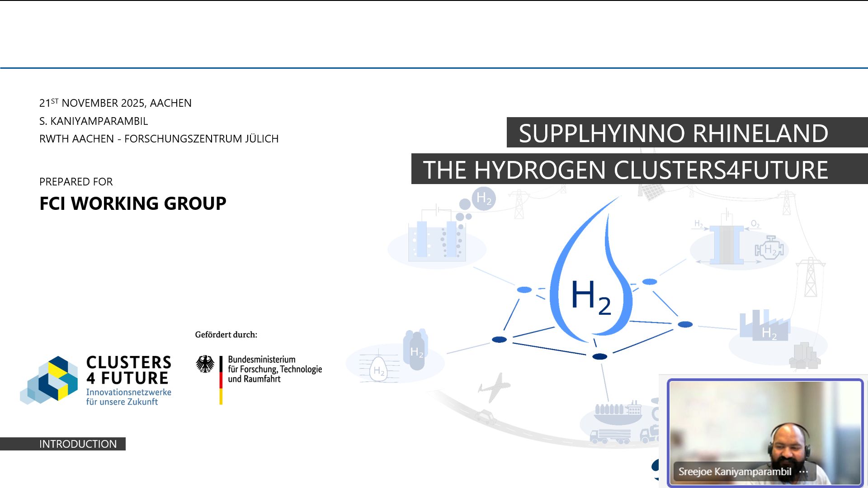
Task: Click the THE HYDROGEN CLUSTERS4FUTURE title banner
Action: point(625,170)
